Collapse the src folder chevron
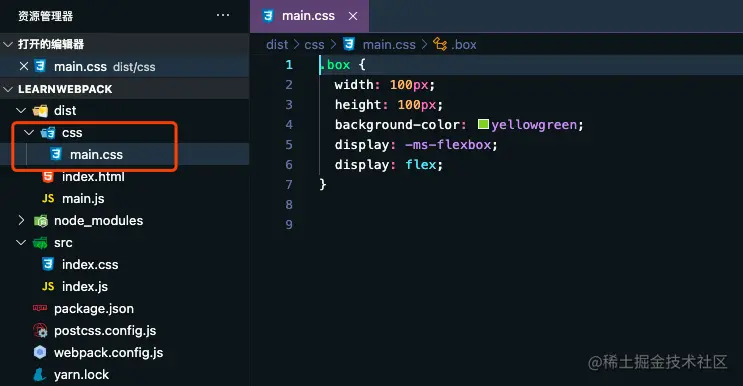 tap(21, 242)
